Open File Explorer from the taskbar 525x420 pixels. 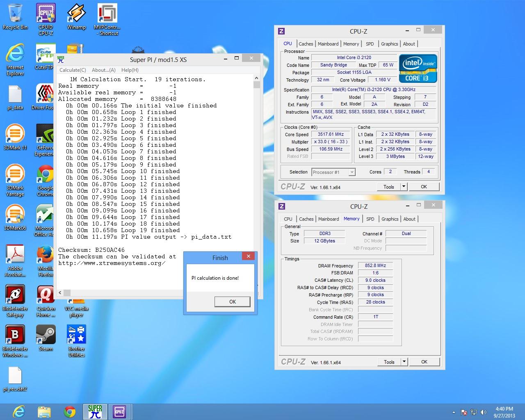(x=44, y=411)
